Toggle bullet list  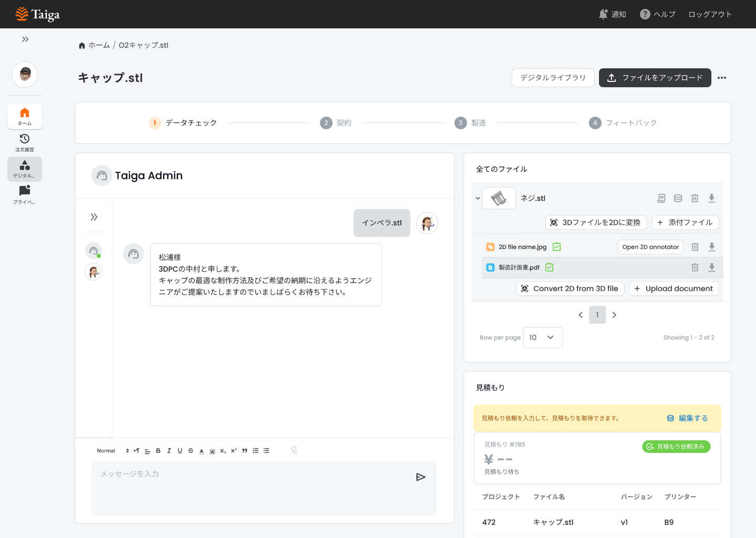coord(266,451)
